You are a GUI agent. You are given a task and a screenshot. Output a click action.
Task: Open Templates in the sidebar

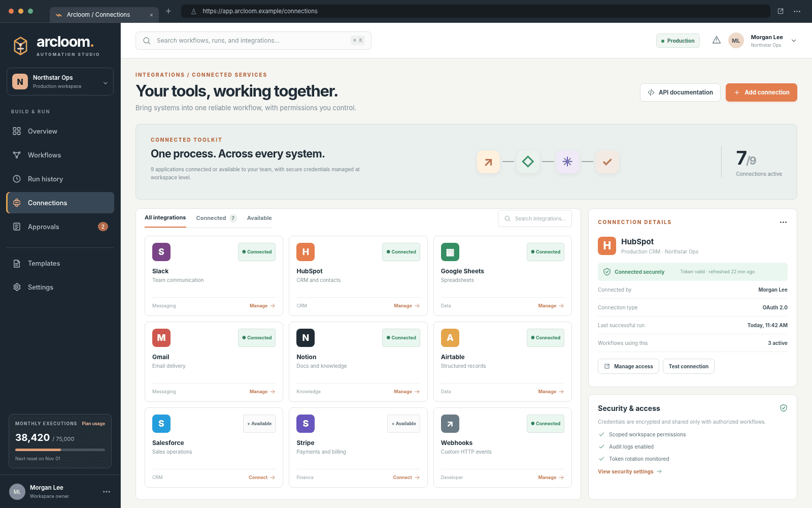point(60,263)
